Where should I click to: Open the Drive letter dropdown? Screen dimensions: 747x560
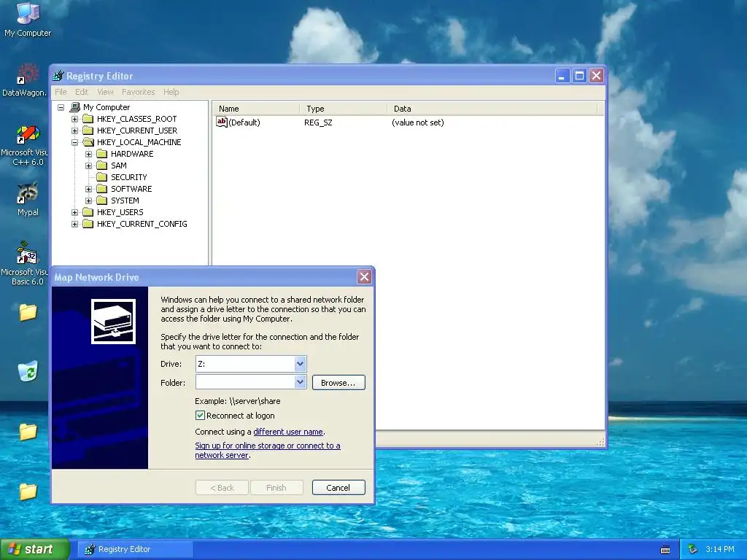coord(300,364)
